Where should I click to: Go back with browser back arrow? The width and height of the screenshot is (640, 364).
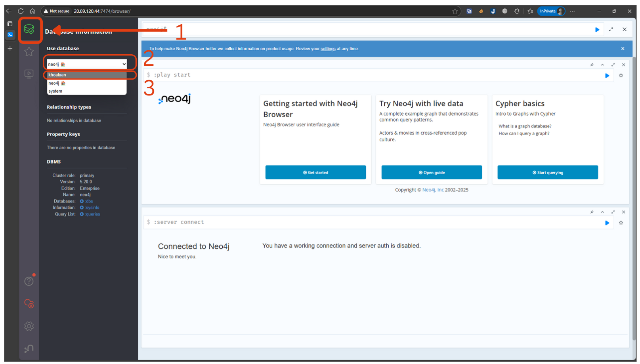9,11
